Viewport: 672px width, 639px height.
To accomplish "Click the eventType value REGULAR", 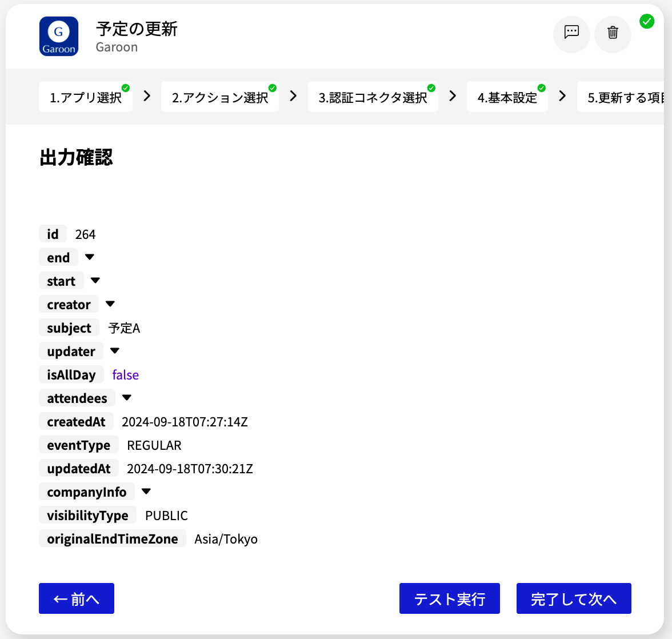I will pos(154,445).
